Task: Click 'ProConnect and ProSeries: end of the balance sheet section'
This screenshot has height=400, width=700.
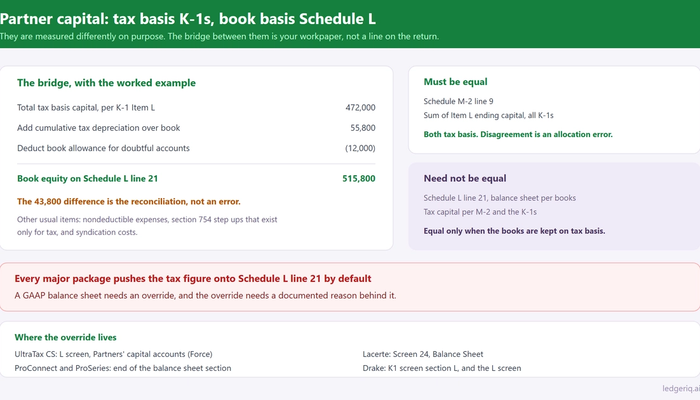Action: click(123, 368)
